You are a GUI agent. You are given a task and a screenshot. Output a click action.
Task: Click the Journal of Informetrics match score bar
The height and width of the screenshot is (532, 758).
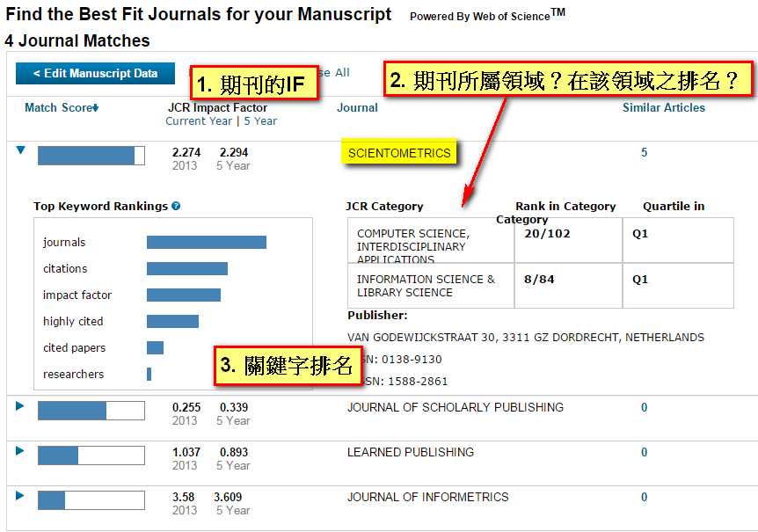click(x=91, y=500)
